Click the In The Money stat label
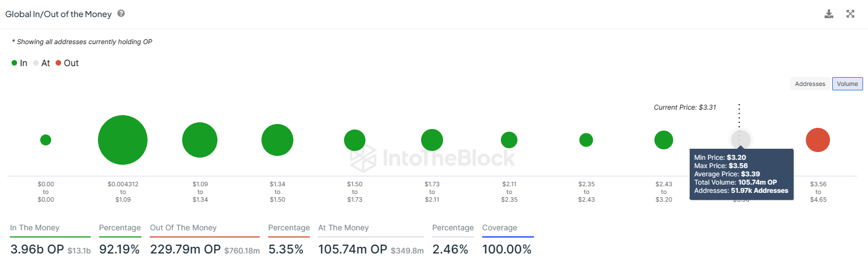 click(35, 228)
